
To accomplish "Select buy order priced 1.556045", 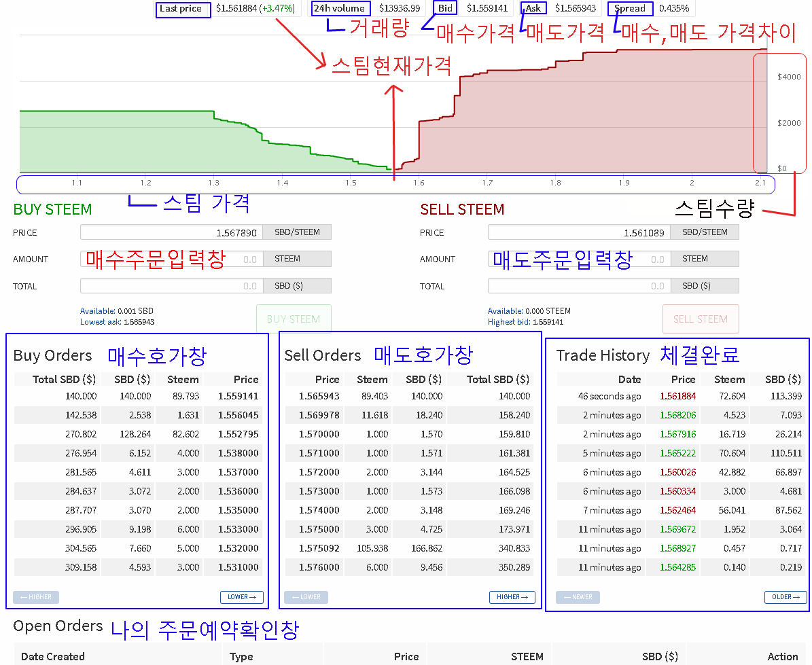I will [x=138, y=415].
